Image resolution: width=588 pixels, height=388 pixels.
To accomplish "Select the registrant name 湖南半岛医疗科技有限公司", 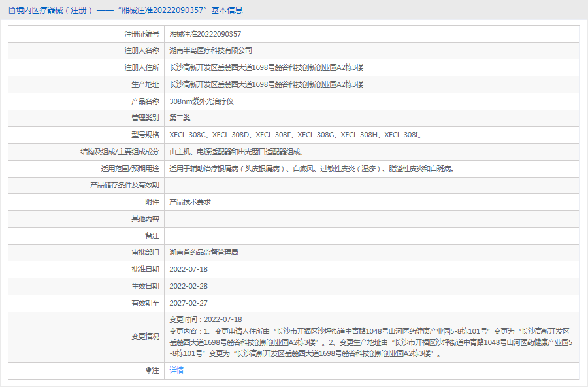I will 210,50.
